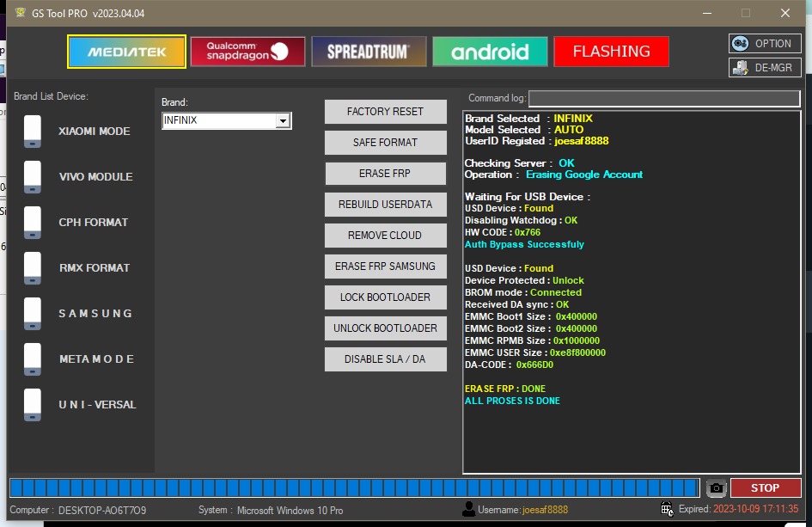
Task: Select VIVO MODULE in brand list
Action: tap(95, 177)
